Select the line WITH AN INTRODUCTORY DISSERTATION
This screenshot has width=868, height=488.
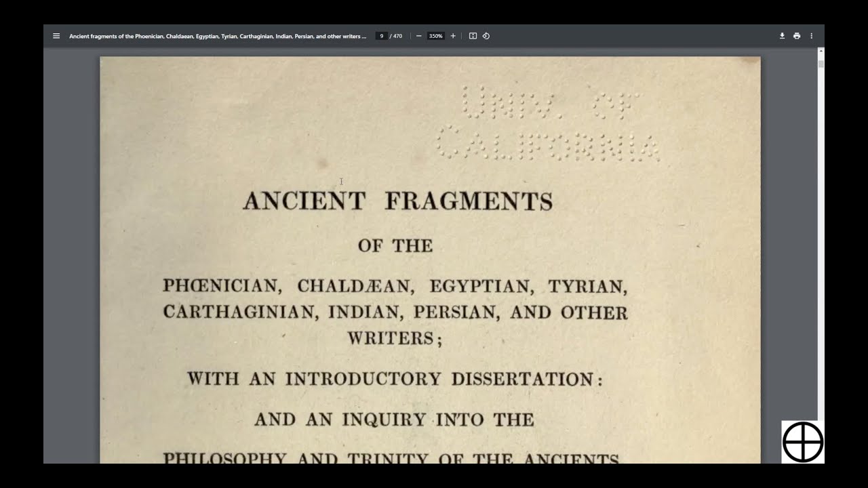[x=395, y=378]
